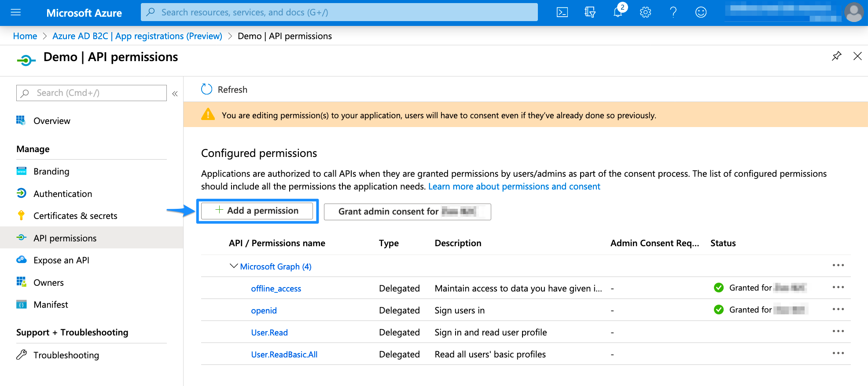Viewport: 868px width, 386px height.
Task: Go to Home breadcrumb
Action: click(25, 36)
